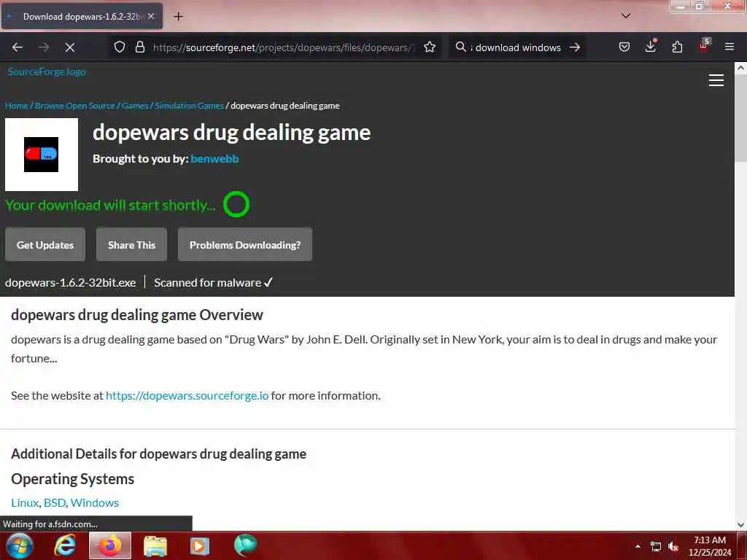Screen dimensions: 747x560
Task: Open a new browser tab
Action: point(178,17)
